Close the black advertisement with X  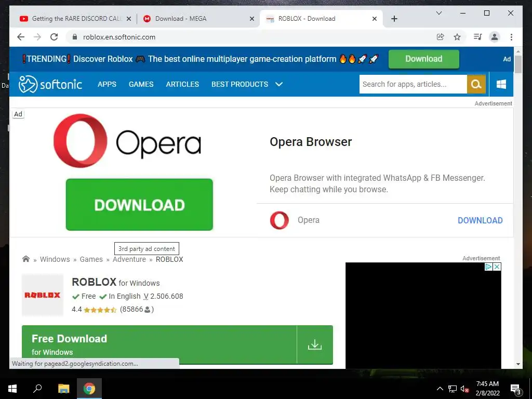pos(497,267)
